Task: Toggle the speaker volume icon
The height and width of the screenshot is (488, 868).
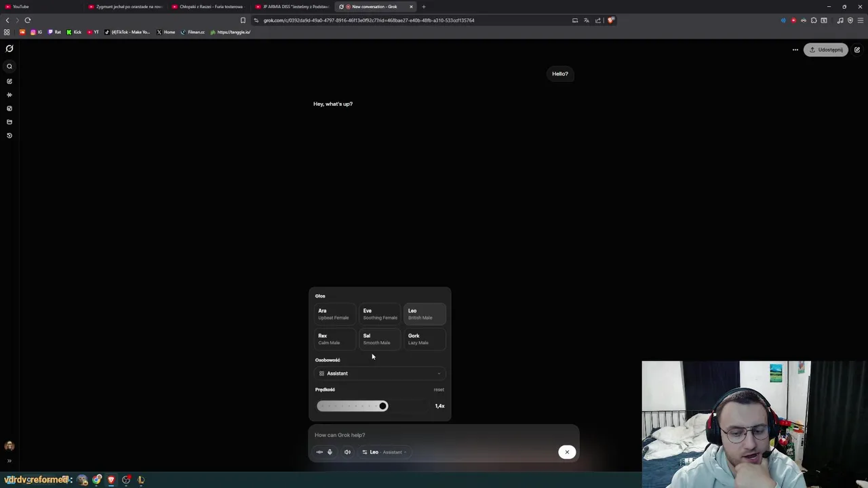Action: click(x=347, y=452)
